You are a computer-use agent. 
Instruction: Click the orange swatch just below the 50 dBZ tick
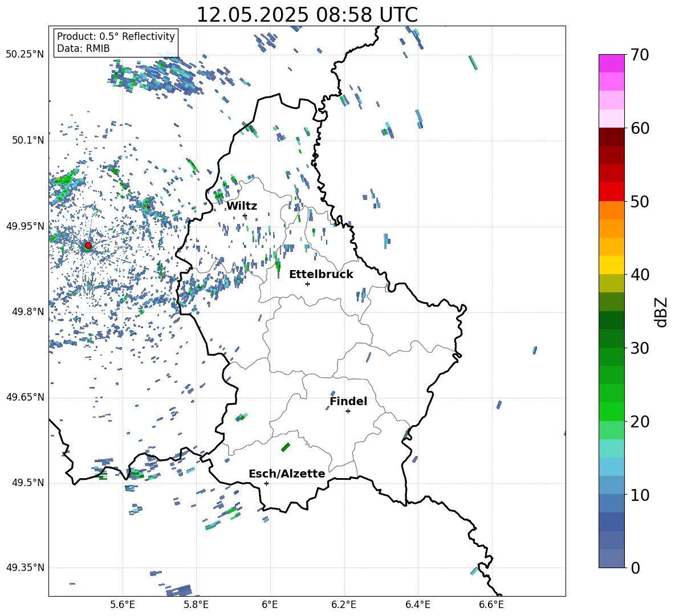(x=611, y=210)
